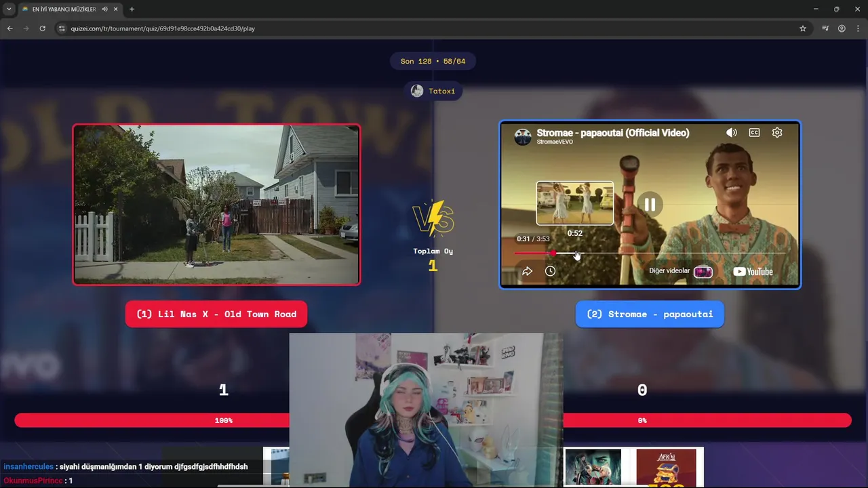Viewport: 868px width, 488px height.
Task: Click the Tatoxi user badge
Action: point(433,91)
